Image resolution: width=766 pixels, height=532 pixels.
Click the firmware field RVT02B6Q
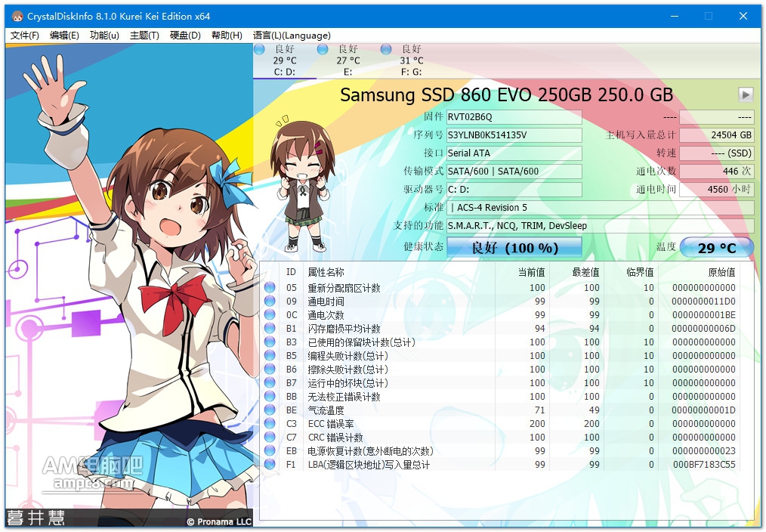(x=514, y=117)
